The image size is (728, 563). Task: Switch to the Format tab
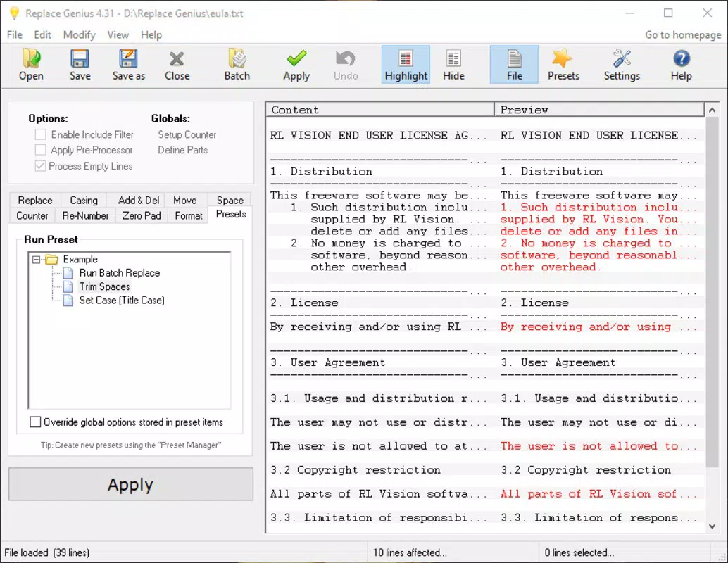(x=189, y=216)
